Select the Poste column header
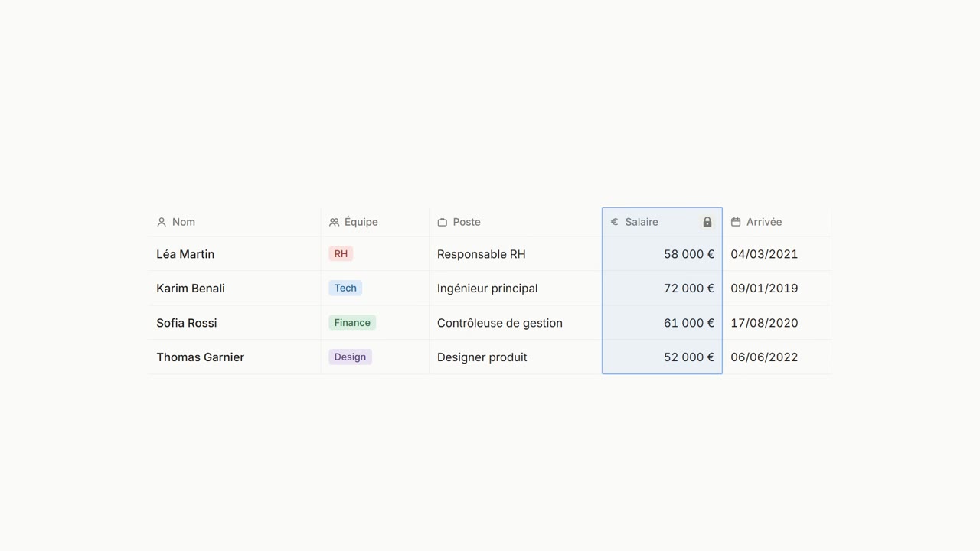This screenshot has height=551, width=980. 515,222
